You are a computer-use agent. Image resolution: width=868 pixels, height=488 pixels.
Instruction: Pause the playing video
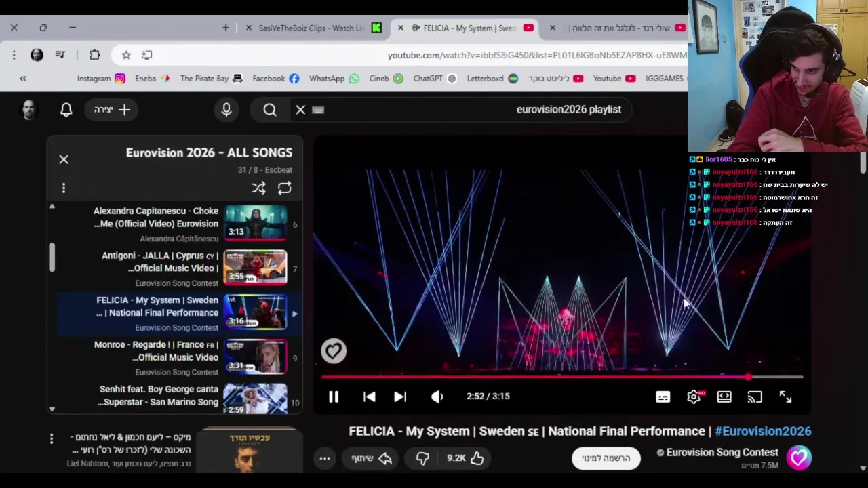point(334,397)
